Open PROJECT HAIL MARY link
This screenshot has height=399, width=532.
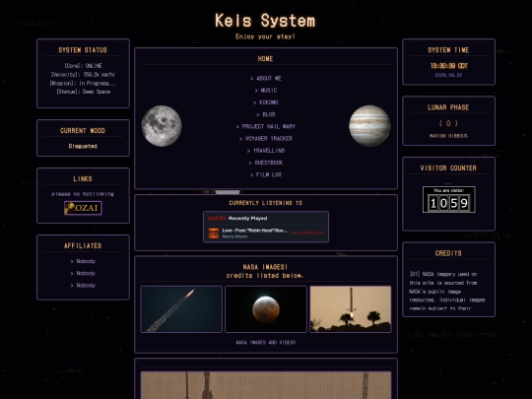click(266, 126)
